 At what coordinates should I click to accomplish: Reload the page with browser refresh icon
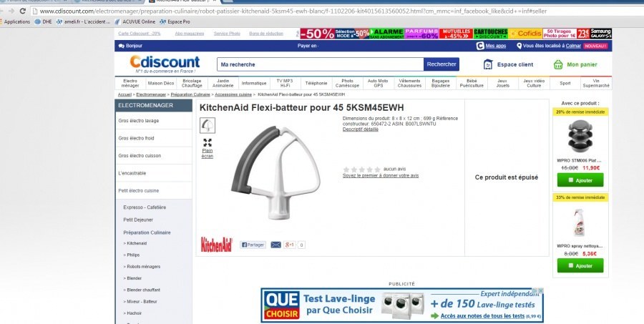23,11
